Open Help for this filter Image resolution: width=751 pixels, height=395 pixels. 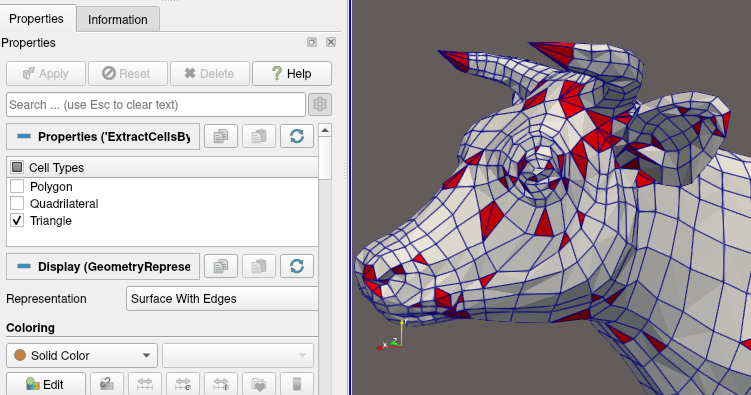[292, 73]
